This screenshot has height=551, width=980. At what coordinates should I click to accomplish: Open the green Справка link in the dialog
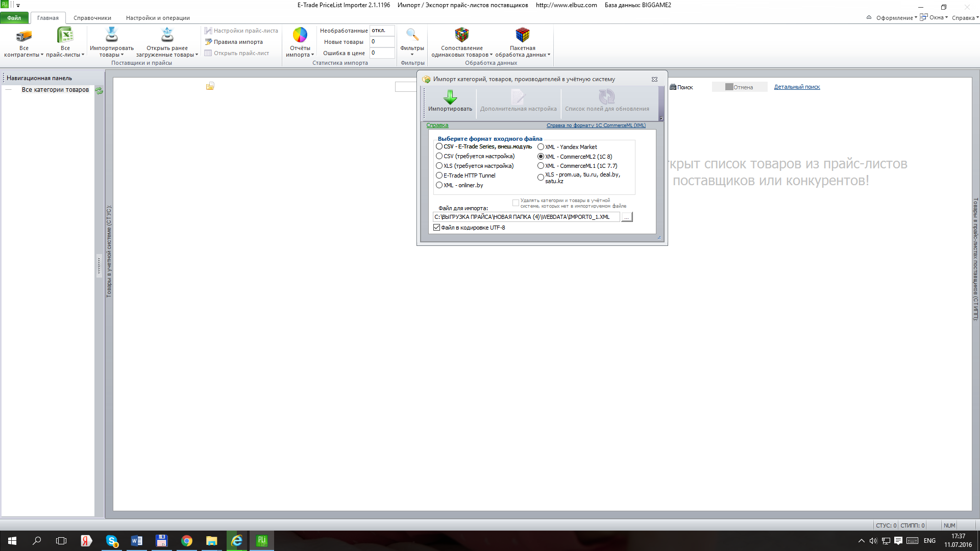point(437,126)
